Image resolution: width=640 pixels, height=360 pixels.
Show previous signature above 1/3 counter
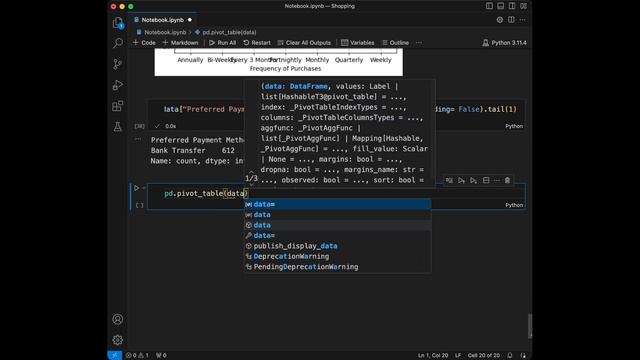[x=251, y=172]
